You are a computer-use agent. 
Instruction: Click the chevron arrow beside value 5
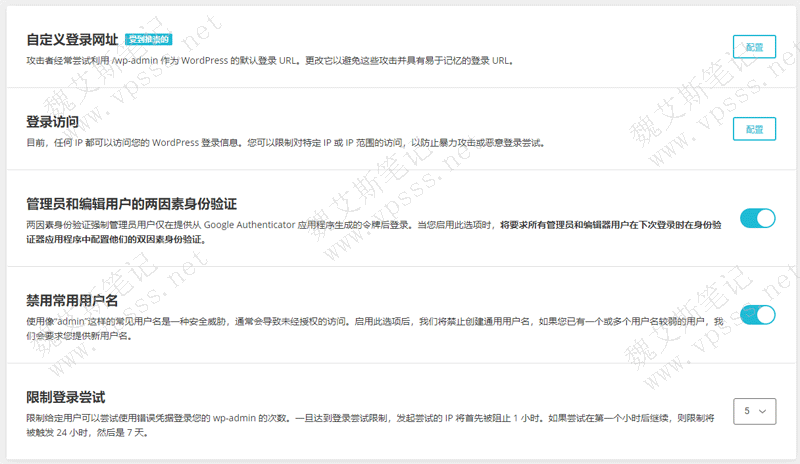765,411
